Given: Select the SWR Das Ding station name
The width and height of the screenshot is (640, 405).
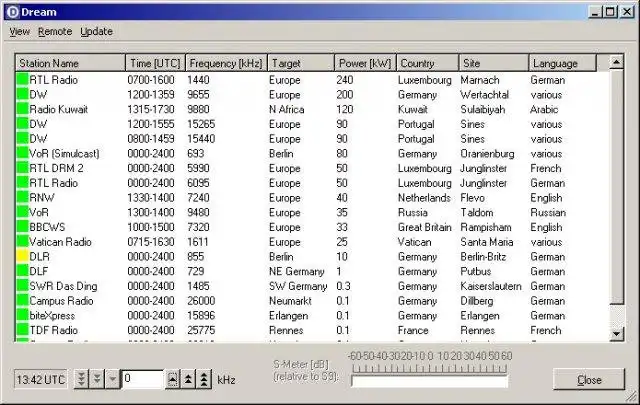Looking at the screenshot, I should (x=63, y=286).
